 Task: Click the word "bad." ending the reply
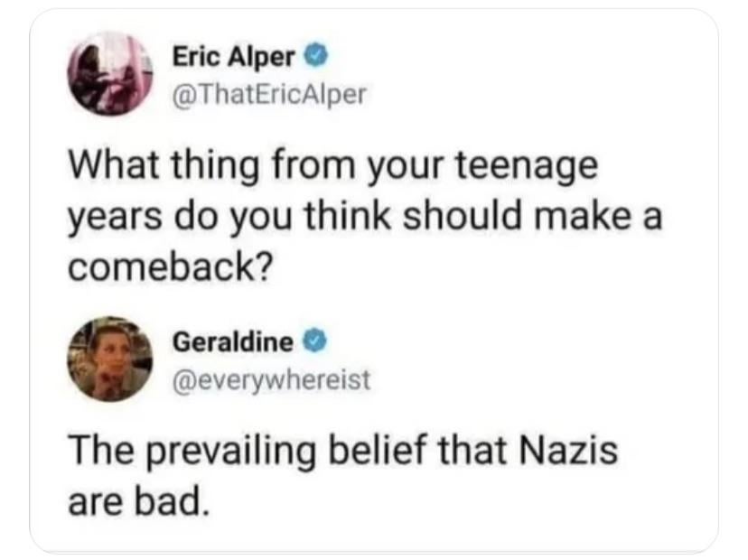pos(172,501)
